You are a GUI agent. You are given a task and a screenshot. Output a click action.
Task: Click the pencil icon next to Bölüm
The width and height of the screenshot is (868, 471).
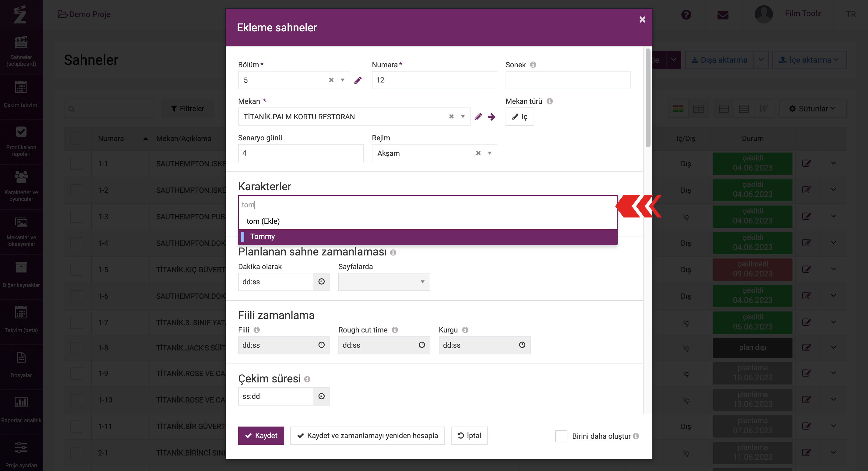(358, 80)
